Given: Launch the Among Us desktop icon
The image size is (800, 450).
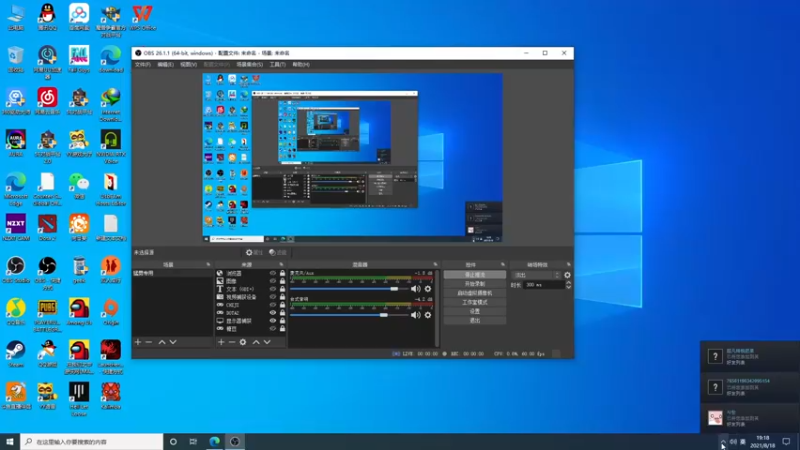Looking at the screenshot, I should 79,311.
